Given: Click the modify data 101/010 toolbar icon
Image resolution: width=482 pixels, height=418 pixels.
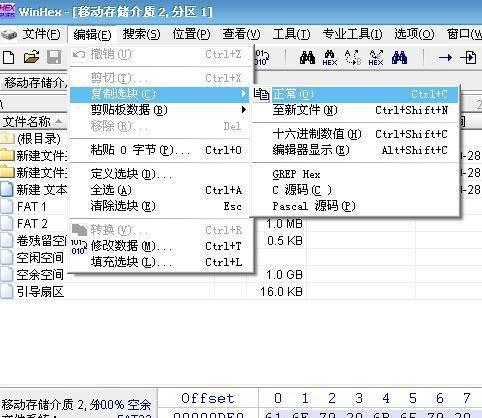Looking at the screenshot, I should [262, 58].
